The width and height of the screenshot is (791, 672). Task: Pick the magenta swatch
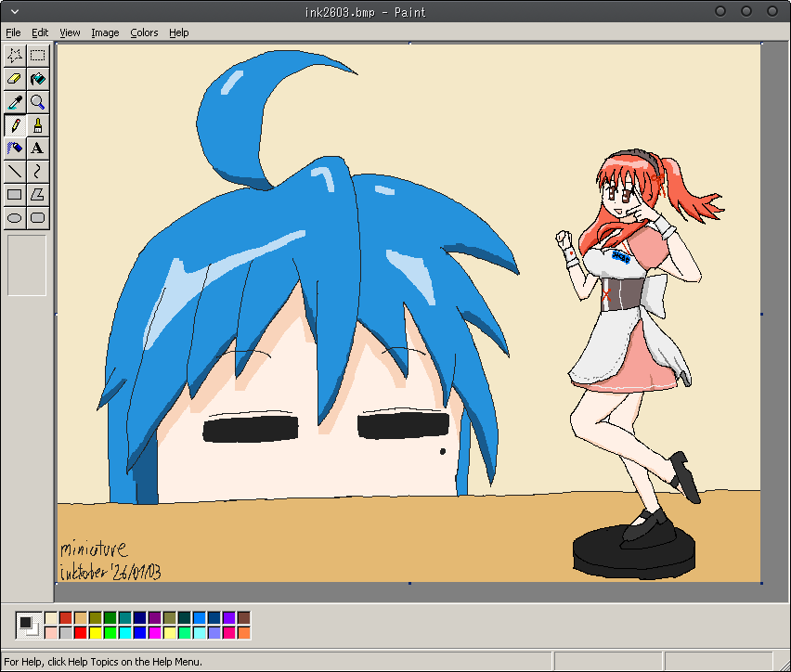click(x=155, y=633)
